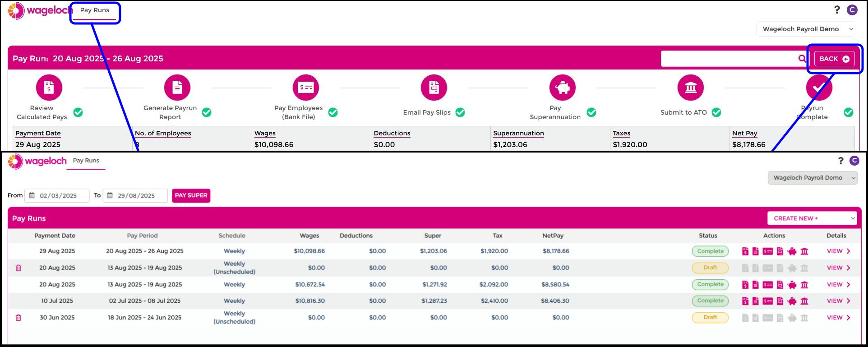Viewport: 868px width, 347px height.
Task: Click the Email Pay Slips step icon
Action: pyautogui.click(x=434, y=88)
